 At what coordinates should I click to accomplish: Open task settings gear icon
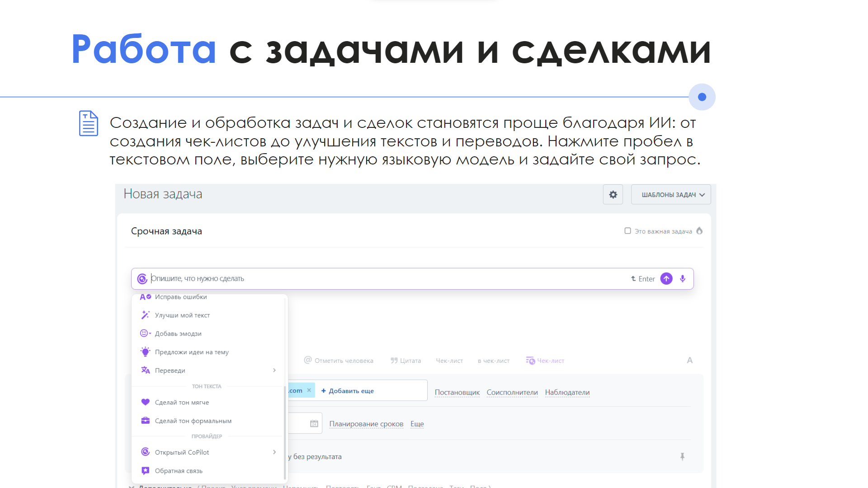tap(613, 195)
